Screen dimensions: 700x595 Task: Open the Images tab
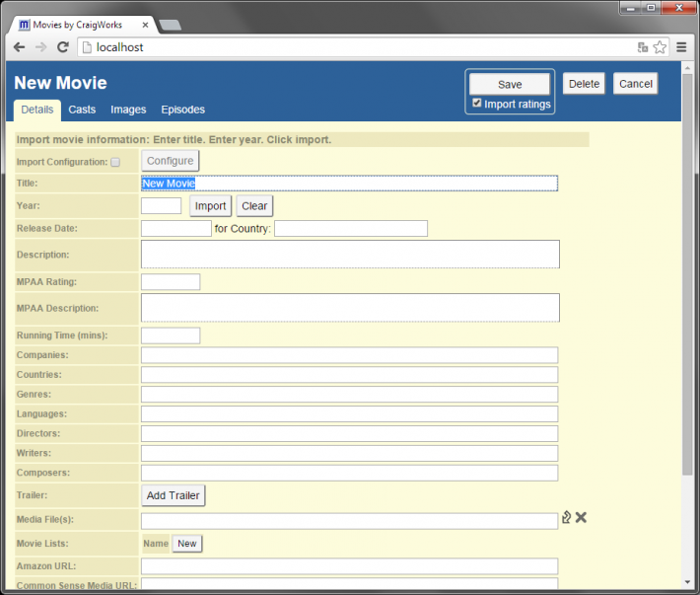[128, 110]
